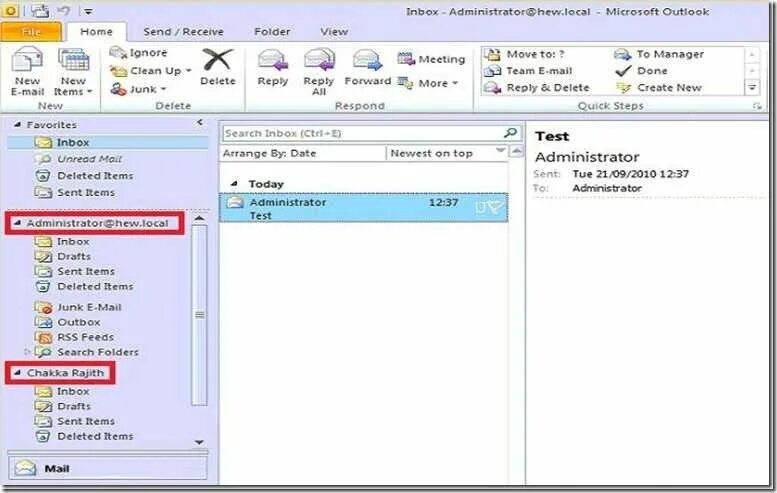Run the Done quick step
This screenshot has width=777, height=493.
(641, 71)
